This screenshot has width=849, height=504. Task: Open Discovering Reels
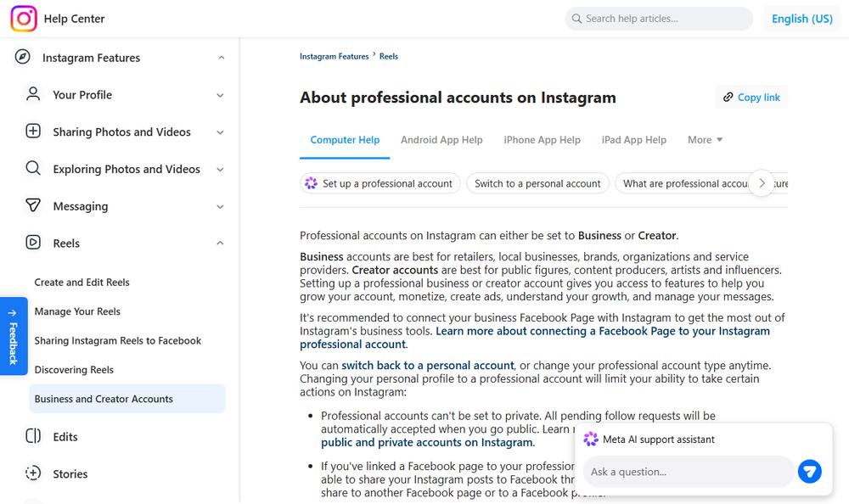pyautogui.click(x=74, y=370)
